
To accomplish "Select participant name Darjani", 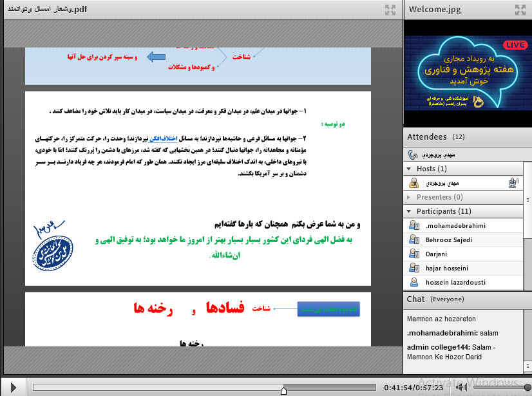I will pos(436,254).
